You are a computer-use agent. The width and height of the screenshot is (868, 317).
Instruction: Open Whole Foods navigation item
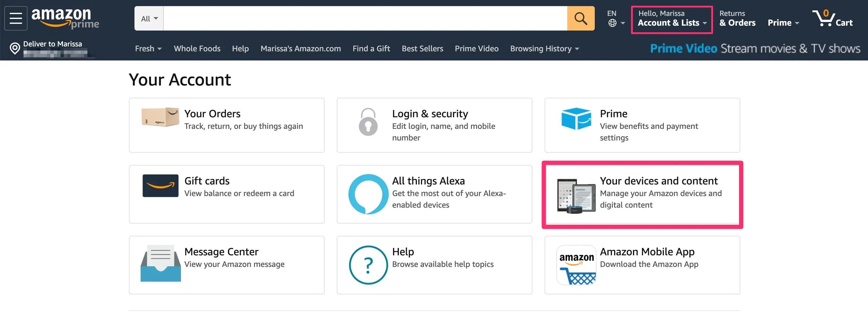pos(197,49)
